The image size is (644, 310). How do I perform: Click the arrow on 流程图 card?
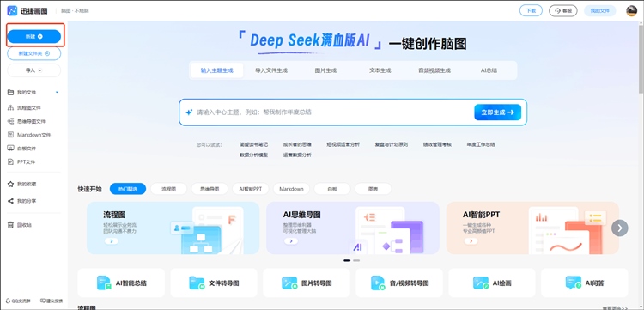pos(112,241)
